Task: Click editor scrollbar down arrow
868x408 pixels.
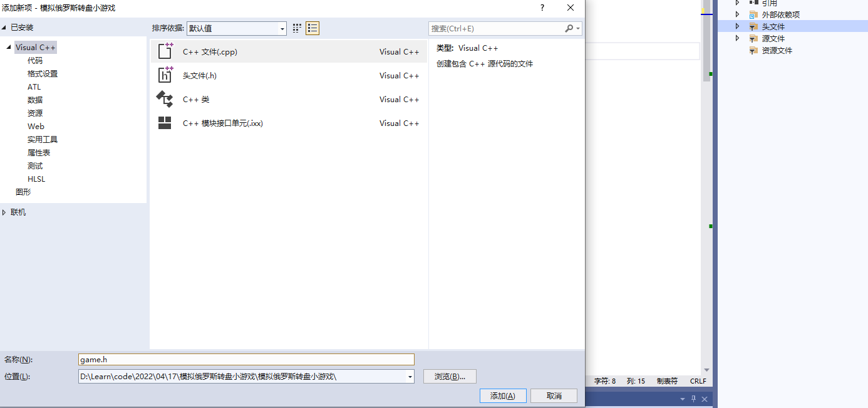Action: 706,370
